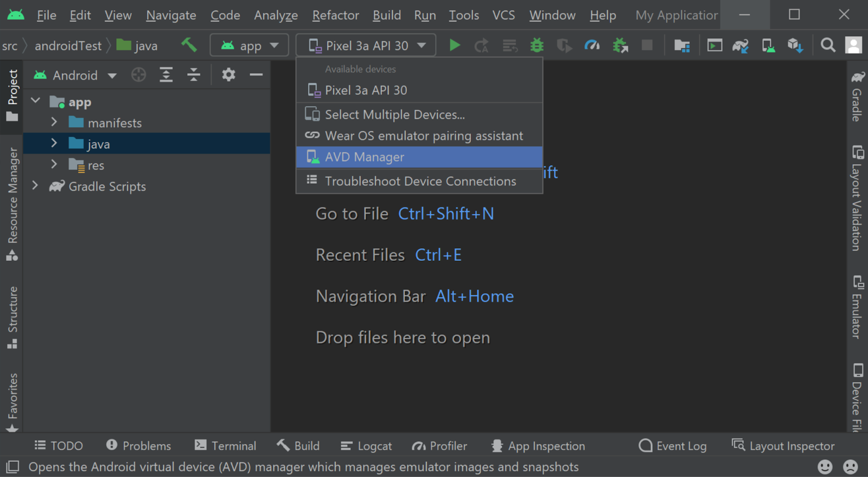Viewport: 868px width, 477px height.
Task: Open the Profile app gauge icon
Action: coord(592,46)
